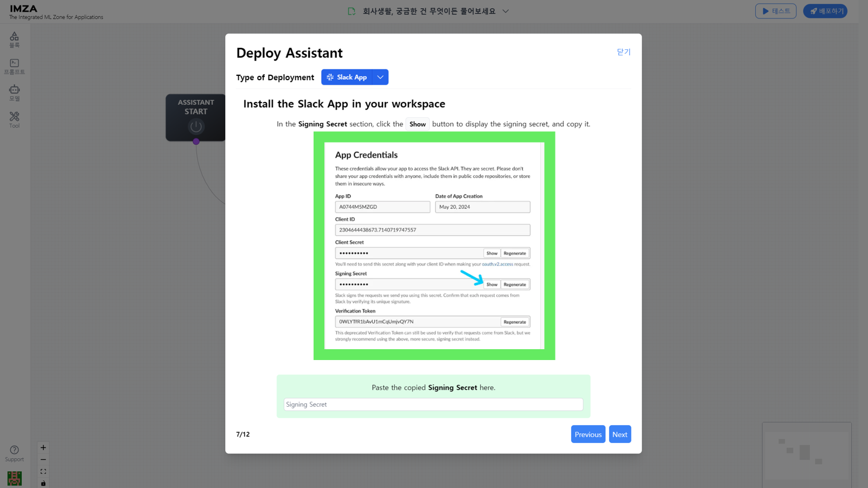Image resolution: width=868 pixels, height=488 pixels.
Task: Click the IMZA logo
Action: (23, 9)
